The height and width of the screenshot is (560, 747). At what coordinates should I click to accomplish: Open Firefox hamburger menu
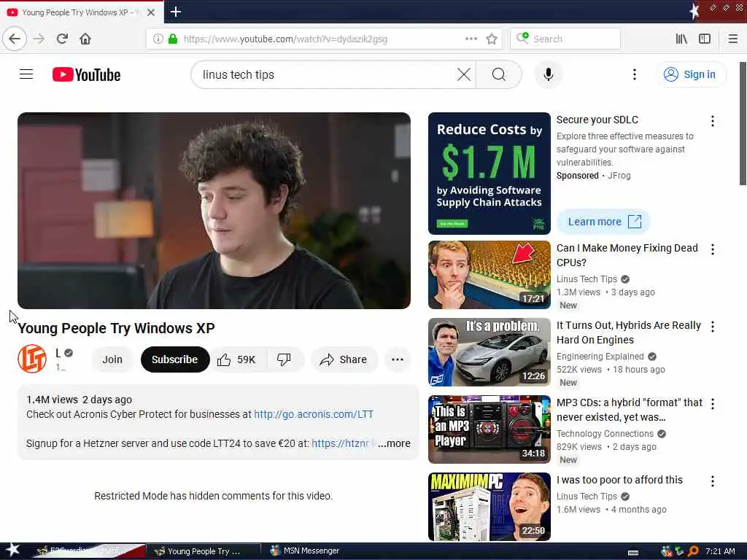coord(733,39)
